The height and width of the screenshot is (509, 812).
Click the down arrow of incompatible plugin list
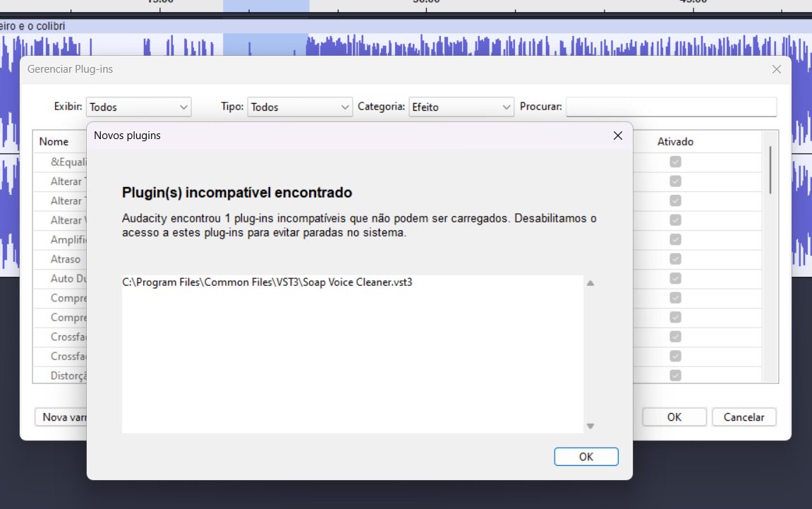590,426
